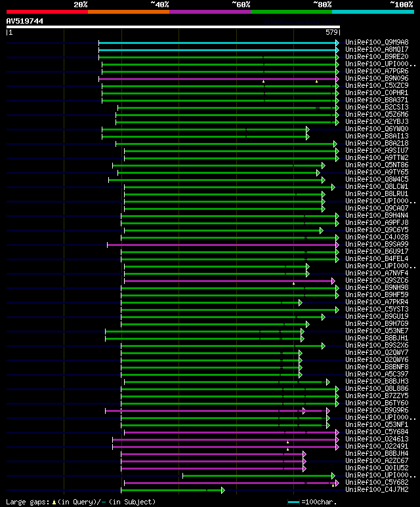Click the red 20% identity legend segment
The width and height of the screenshot is (420, 507).
tap(47, 12)
